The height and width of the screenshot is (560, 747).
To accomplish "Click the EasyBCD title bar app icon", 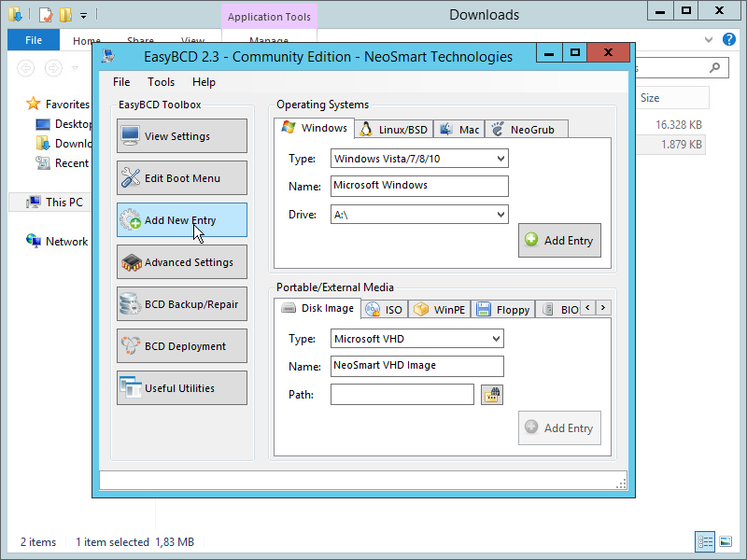I will click(108, 56).
